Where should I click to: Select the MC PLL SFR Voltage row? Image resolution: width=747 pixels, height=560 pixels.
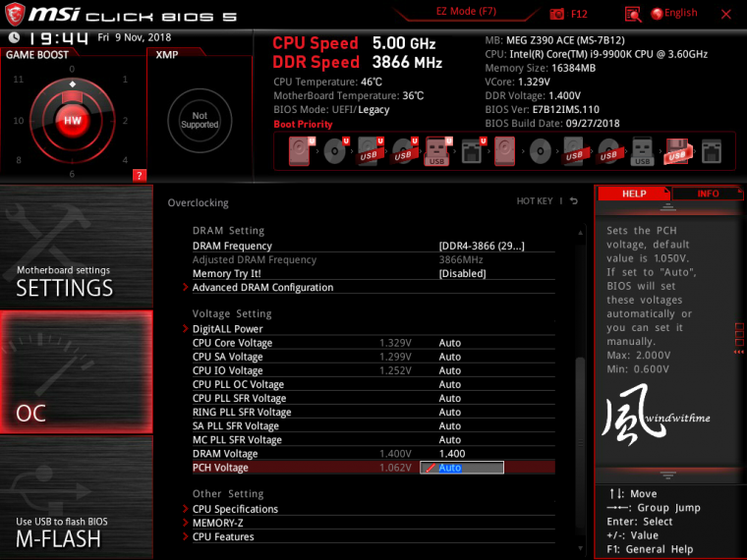tap(373, 439)
